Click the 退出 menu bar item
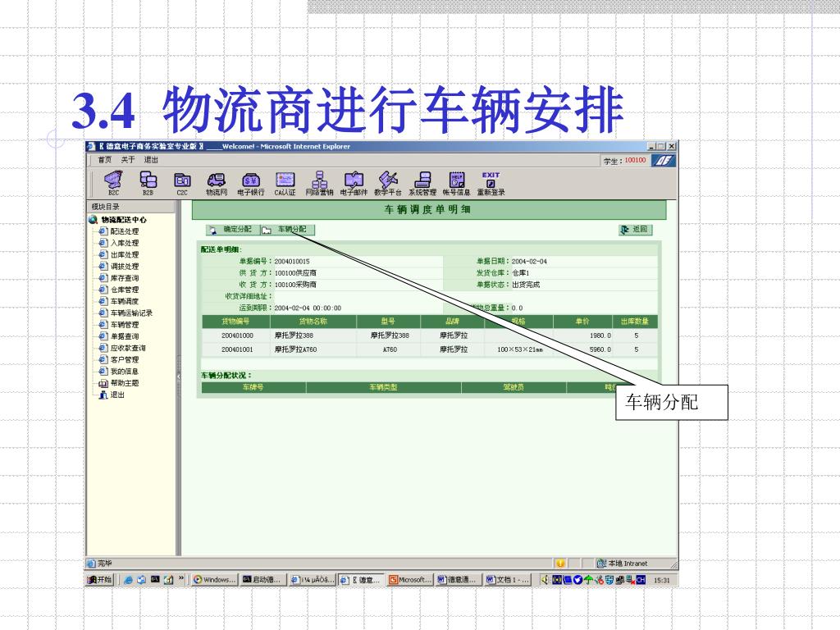 click(x=151, y=160)
